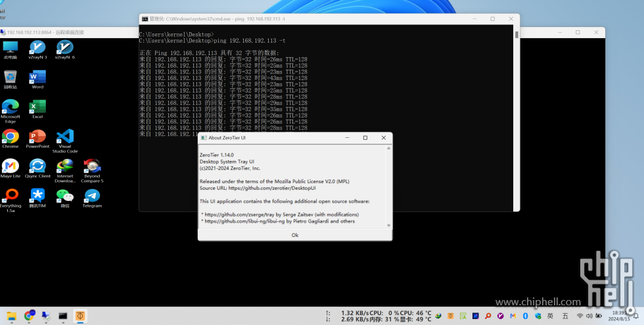Select the Beyond Compare 5 desktop shortcut
The width and height of the screenshot is (644, 325).
[92, 171]
